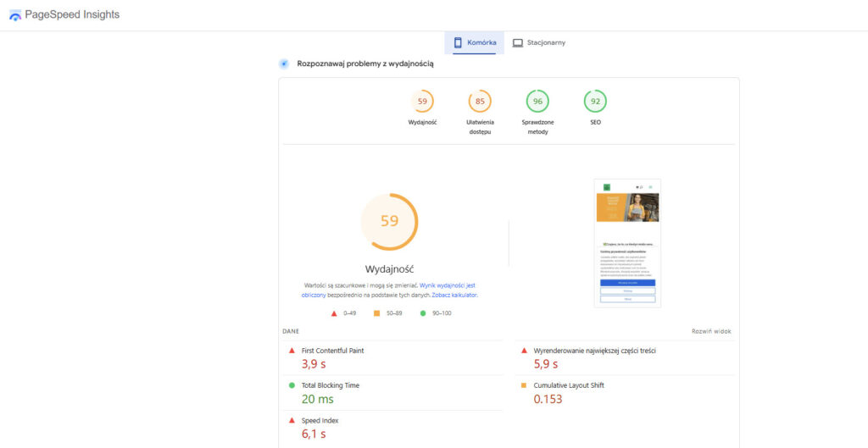The image size is (868, 448).
Task: Click the mobile page screenshot thumbnail
Action: pyautogui.click(x=627, y=242)
